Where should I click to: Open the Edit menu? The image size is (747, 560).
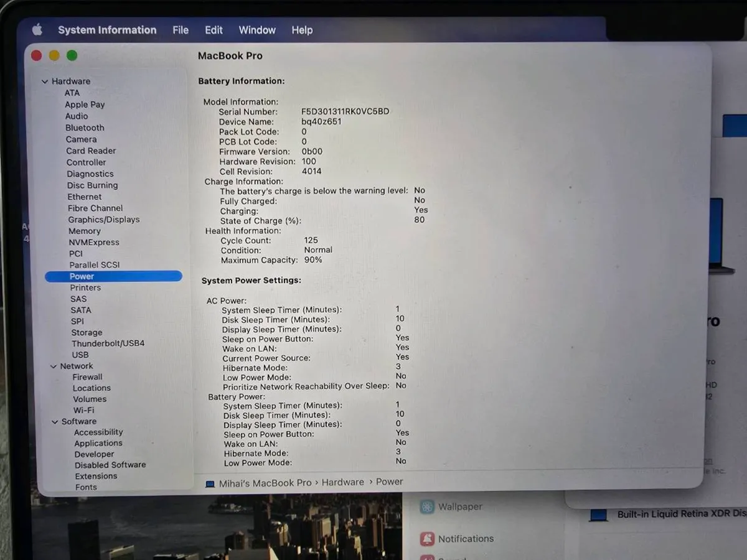pos(214,30)
